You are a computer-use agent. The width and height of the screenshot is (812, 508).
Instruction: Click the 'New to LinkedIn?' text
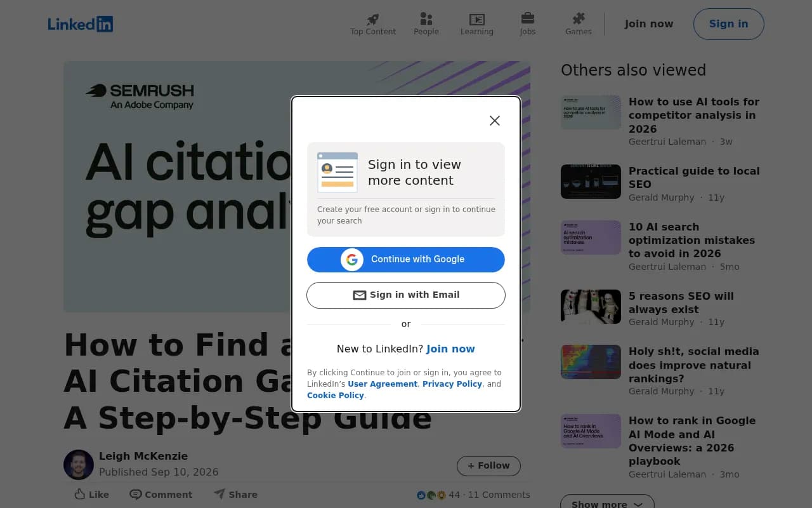click(380, 349)
